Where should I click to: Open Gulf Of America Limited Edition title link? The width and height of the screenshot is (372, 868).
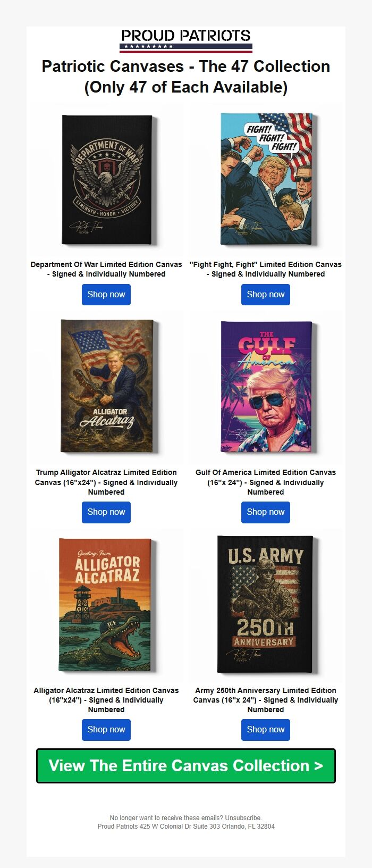pos(266,482)
